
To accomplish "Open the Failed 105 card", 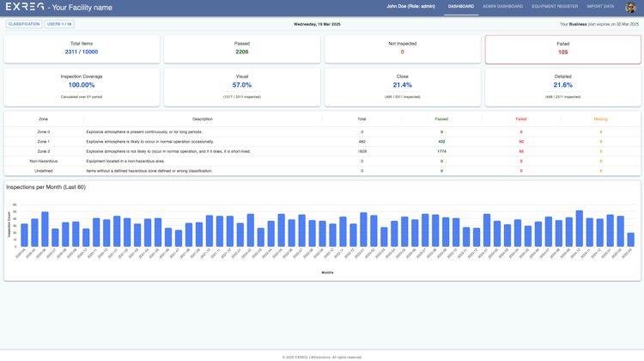I will [562, 49].
